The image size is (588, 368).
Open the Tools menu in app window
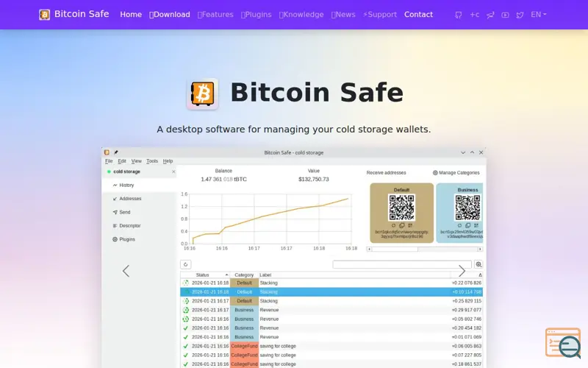click(152, 161)
